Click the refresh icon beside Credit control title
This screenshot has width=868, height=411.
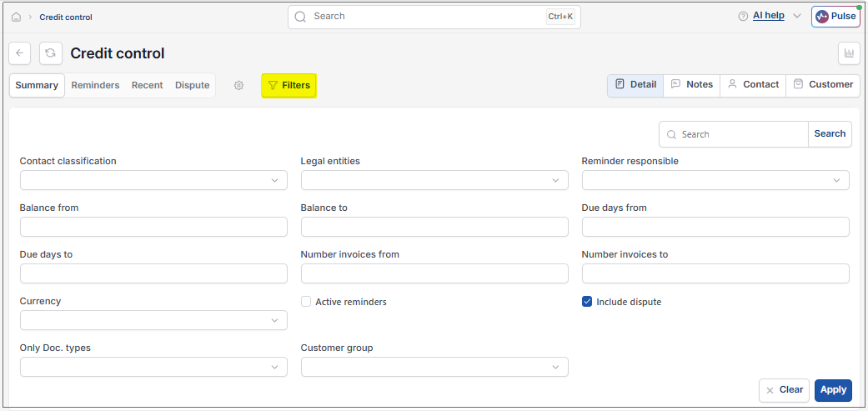pos(50,53)
